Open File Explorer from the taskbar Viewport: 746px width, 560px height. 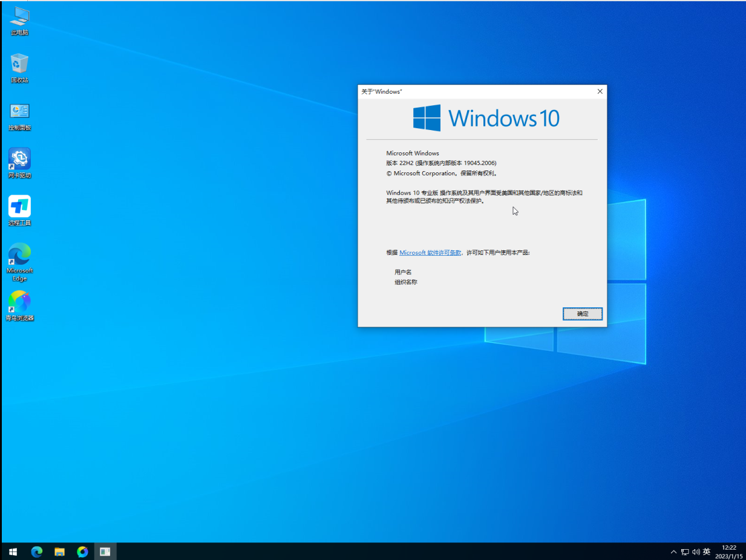coord(60,552)
